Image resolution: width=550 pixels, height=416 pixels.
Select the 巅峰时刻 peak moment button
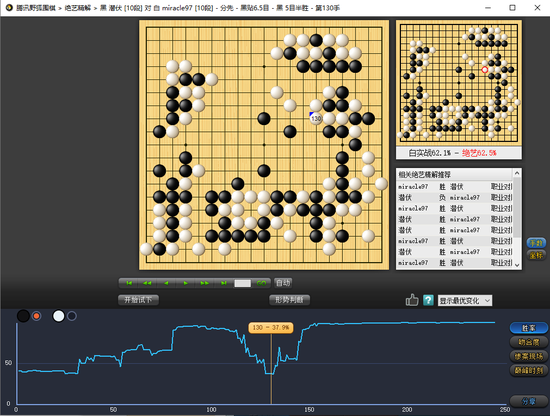point(529,370)
